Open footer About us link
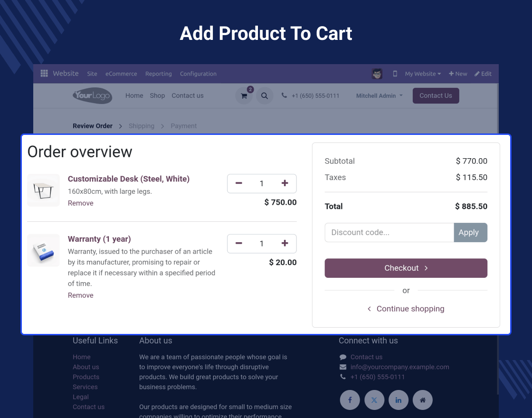This screenshot has width=532, height=418. point(86,367)
